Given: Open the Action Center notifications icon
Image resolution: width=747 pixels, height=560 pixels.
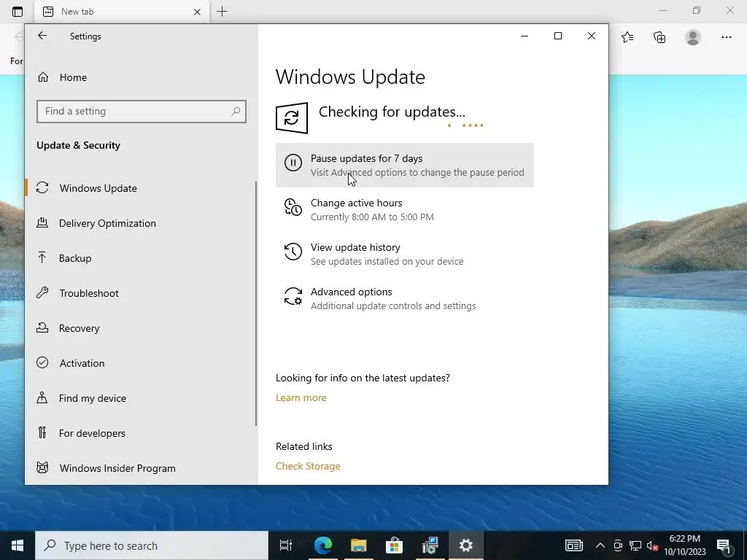Looking at the screenshot, I should point(724,546).
